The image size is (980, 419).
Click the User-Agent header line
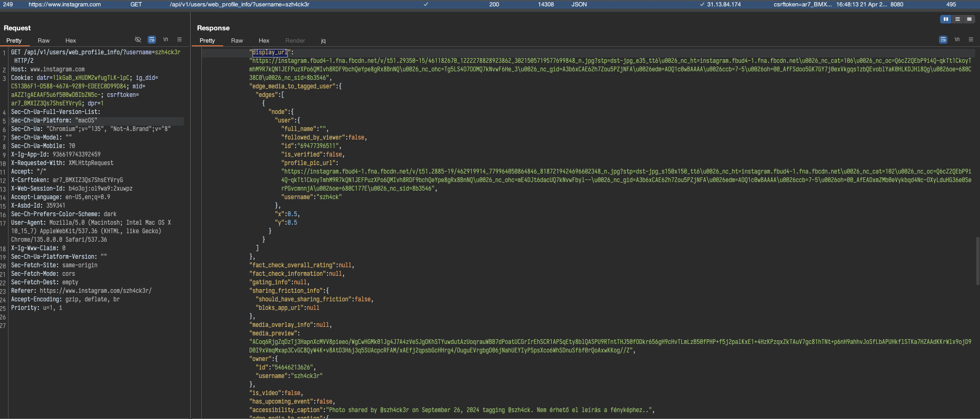click(x=91, y=231)
